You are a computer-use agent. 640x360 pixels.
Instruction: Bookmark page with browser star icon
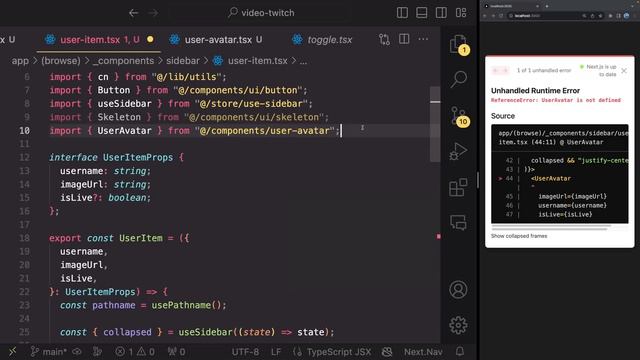point(600,16)
